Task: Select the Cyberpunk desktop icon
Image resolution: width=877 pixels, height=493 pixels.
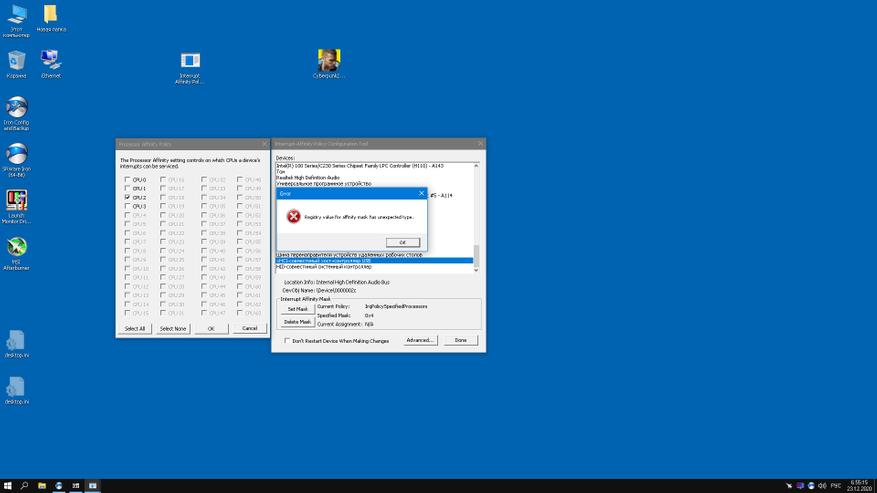Action: pyautogui.click(x=329, y=61)
